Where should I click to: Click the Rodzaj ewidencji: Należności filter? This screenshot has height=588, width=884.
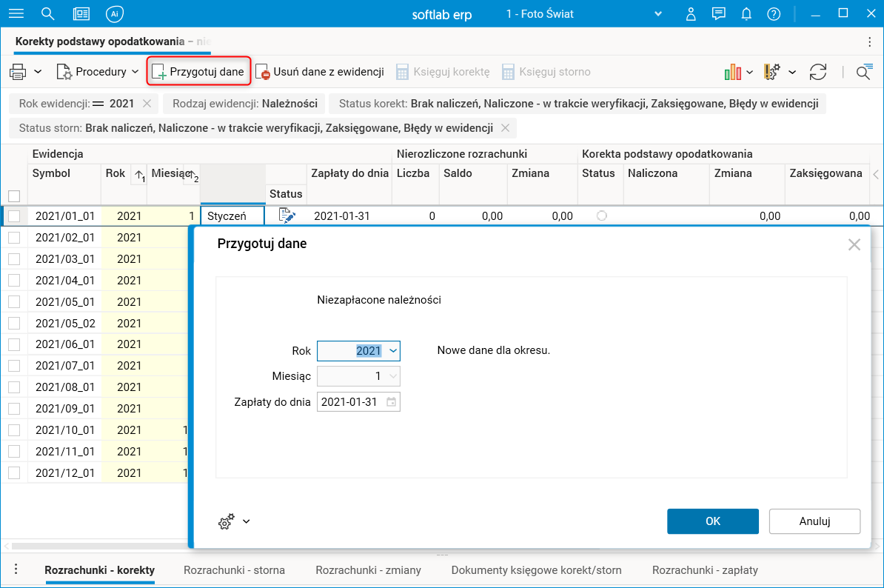coord(244,103)
